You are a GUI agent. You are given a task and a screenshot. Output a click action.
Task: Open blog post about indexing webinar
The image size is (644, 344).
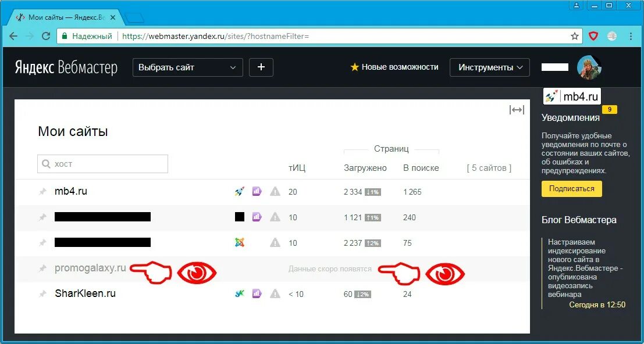(585, 268)
